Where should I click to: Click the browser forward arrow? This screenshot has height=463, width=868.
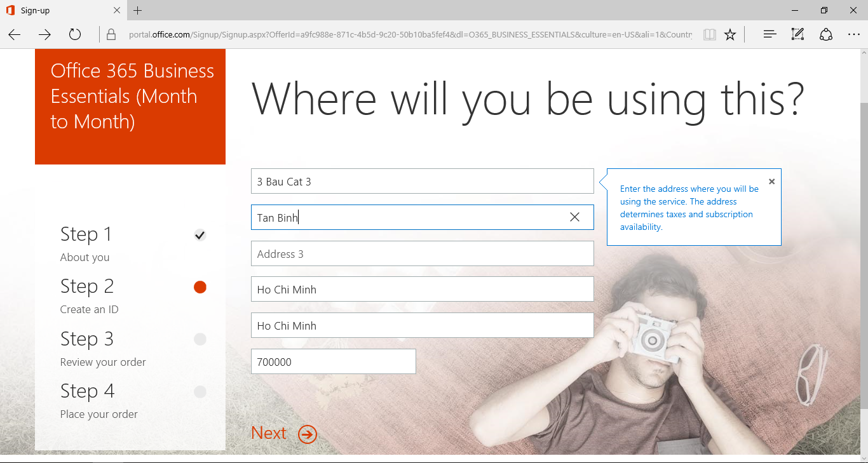tap(44, 34)
